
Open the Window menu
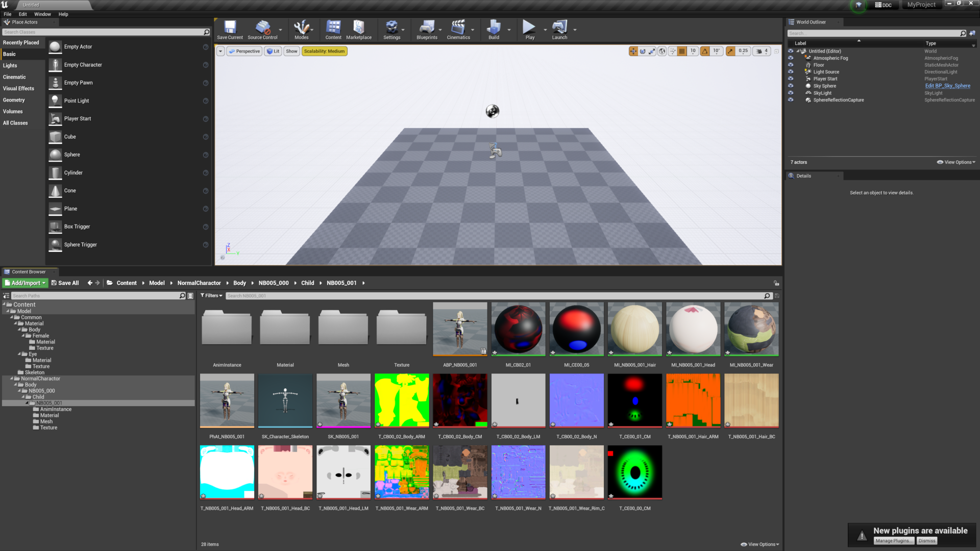coord(42,14)
